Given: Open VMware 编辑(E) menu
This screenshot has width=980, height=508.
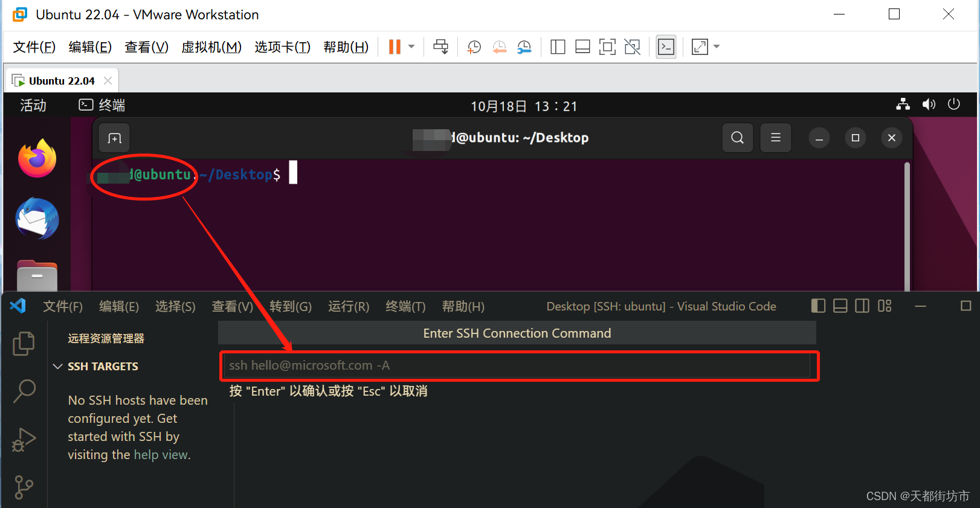Looking at the screenshot, I should 90,47.
